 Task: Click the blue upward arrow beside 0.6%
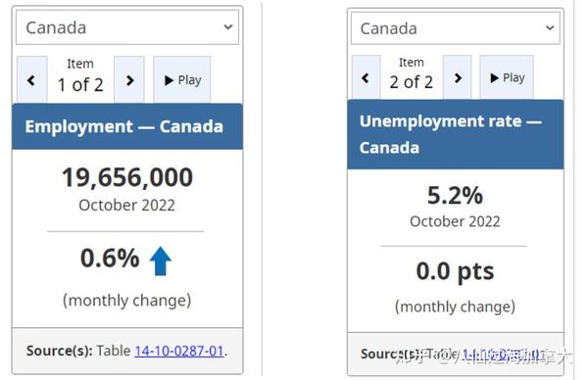click(x=161, y=261)
